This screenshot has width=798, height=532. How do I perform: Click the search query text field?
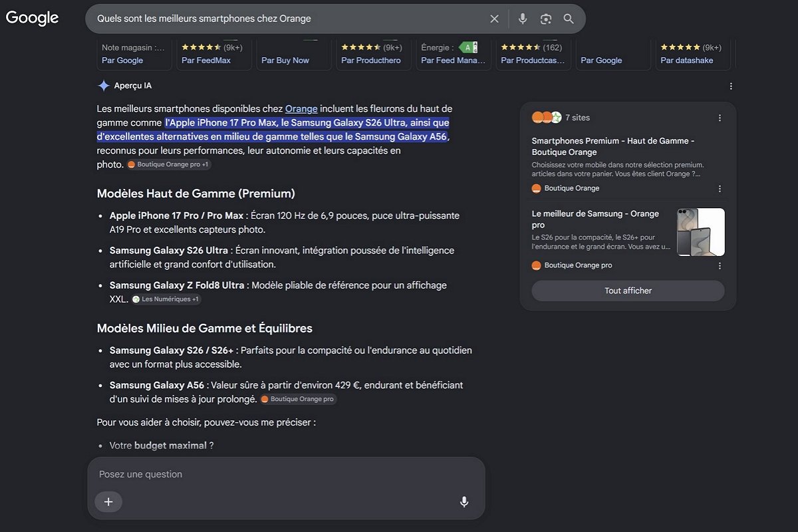pos(286,19)
